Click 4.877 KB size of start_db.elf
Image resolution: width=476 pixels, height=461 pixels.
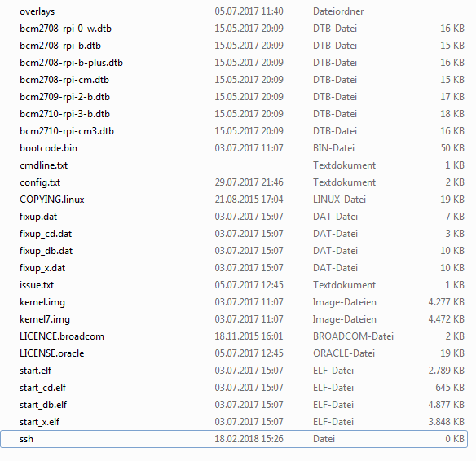point(447,405)
